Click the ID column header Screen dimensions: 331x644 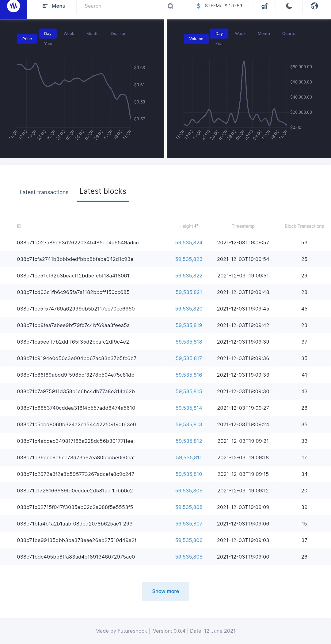(19, 226)
